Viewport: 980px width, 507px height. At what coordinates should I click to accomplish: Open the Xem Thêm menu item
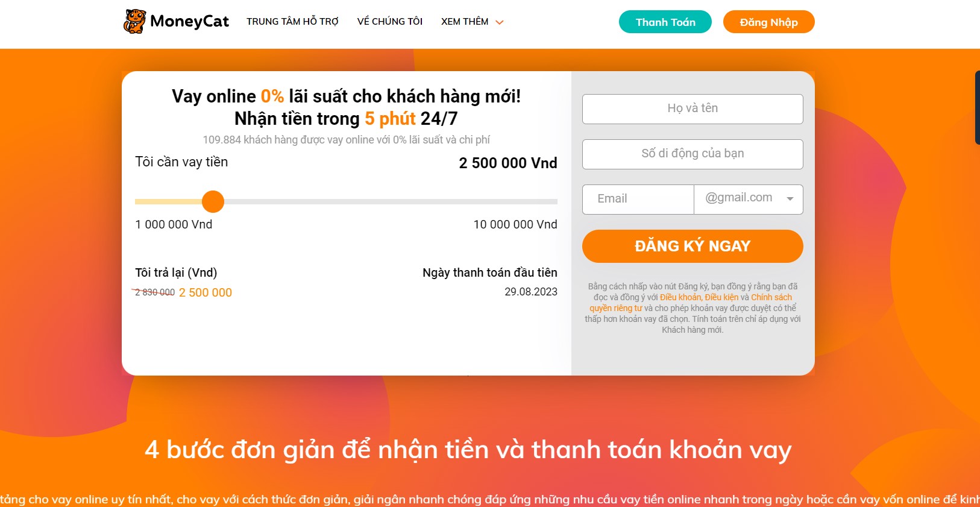pos(465,22)
